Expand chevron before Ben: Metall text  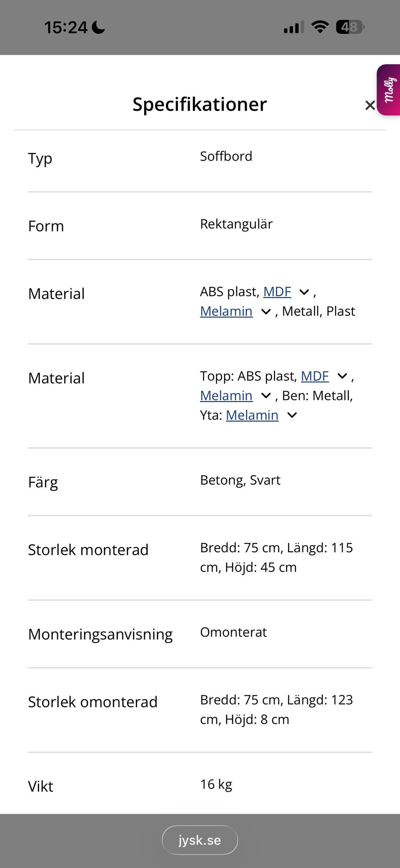(266, 396)
